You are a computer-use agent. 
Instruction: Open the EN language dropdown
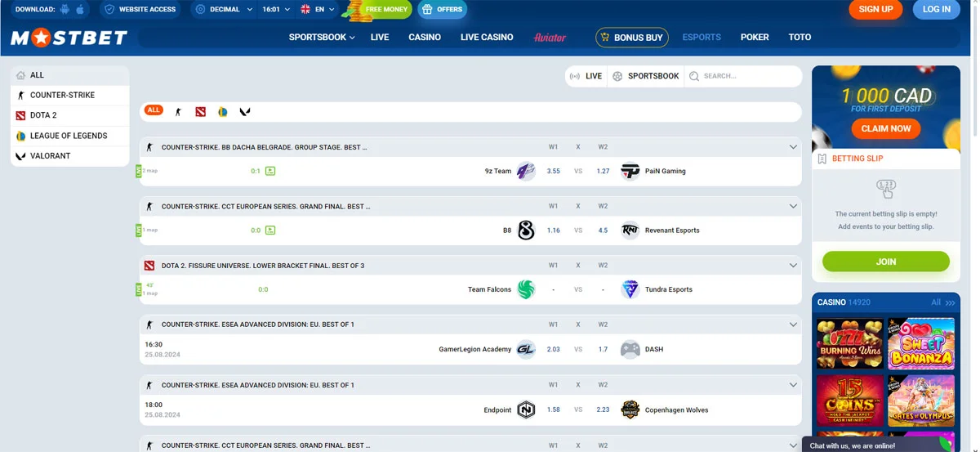pos(317,10)
